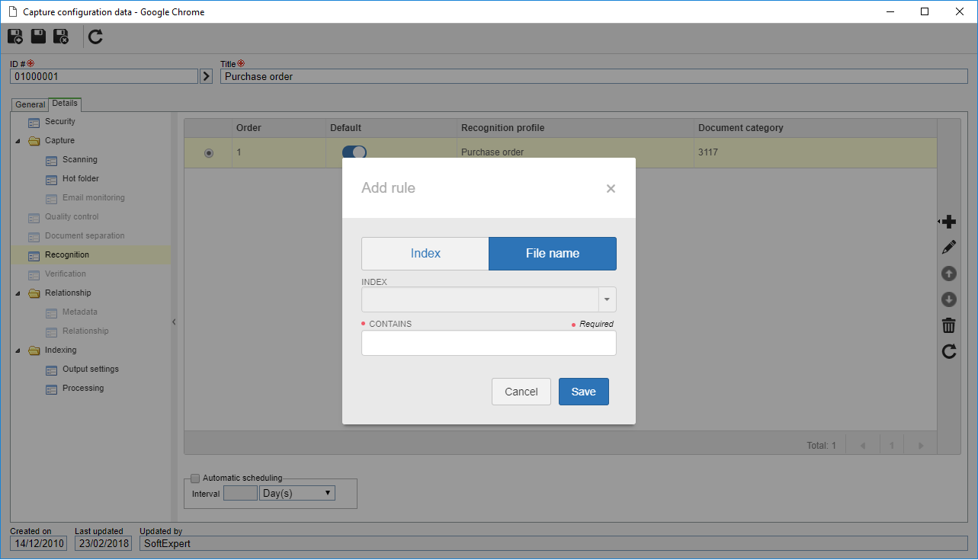Open the Metadata tree item
Viewport: 978px width, 560px height.
(80, 312)
